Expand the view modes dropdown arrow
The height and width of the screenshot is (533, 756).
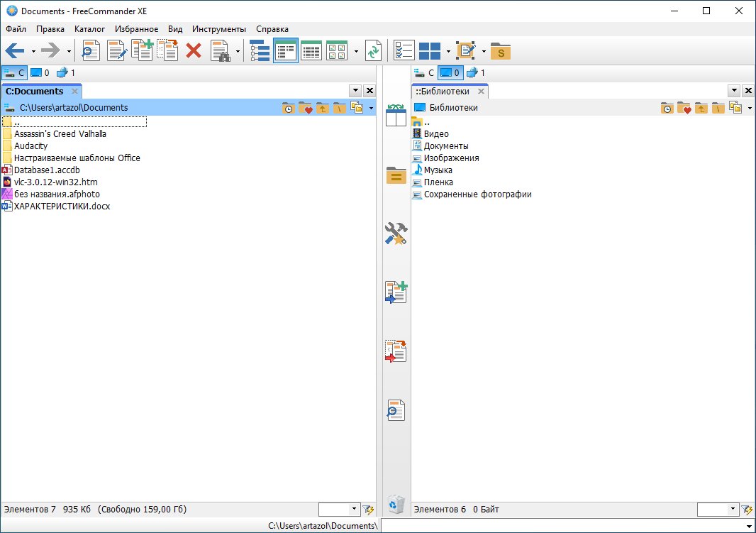(356, 51)
